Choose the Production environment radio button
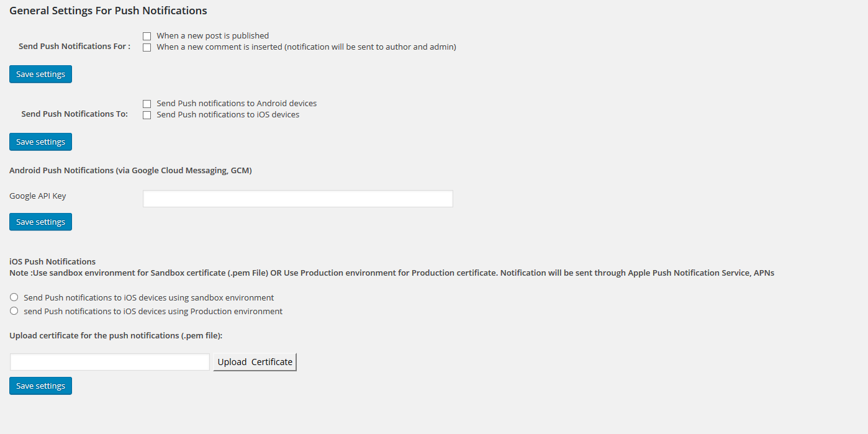Viewport: 868px width, 434px height. pos(14,311)
